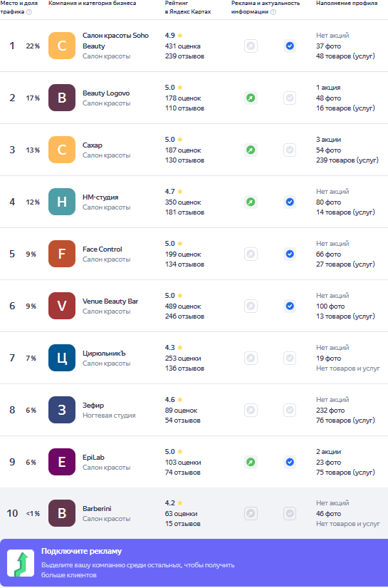Open the Зефир nail studio logo tile
388x588 pixels.
62,410
